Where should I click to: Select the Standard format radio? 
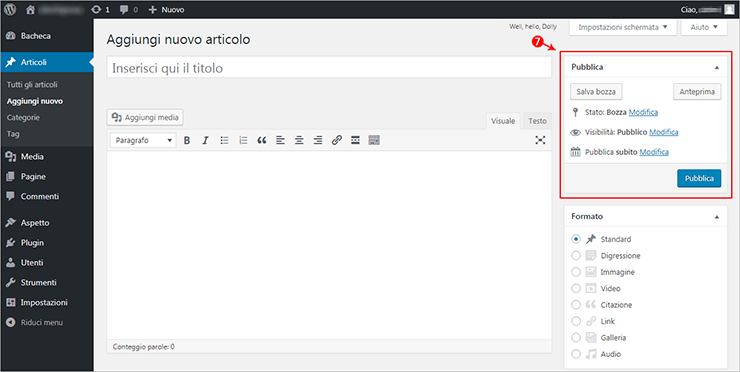coord(576,239)
